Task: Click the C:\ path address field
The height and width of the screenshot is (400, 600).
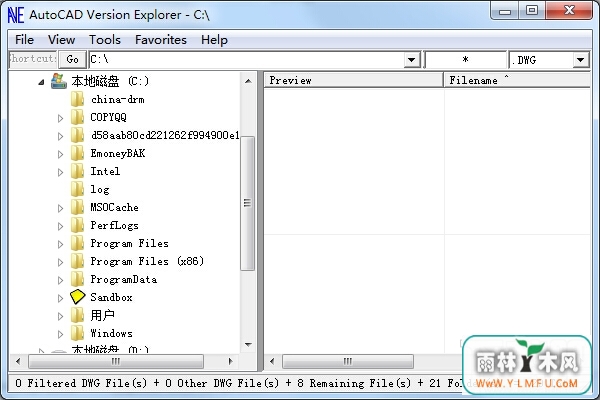Action: pyautogui.click(x=247, y=60)
